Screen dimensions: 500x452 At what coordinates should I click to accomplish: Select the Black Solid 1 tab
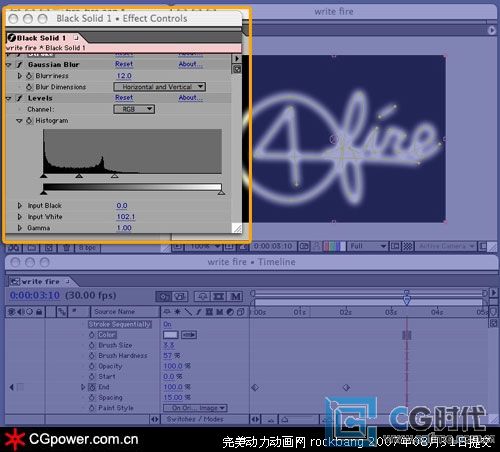tap(43, 38)
